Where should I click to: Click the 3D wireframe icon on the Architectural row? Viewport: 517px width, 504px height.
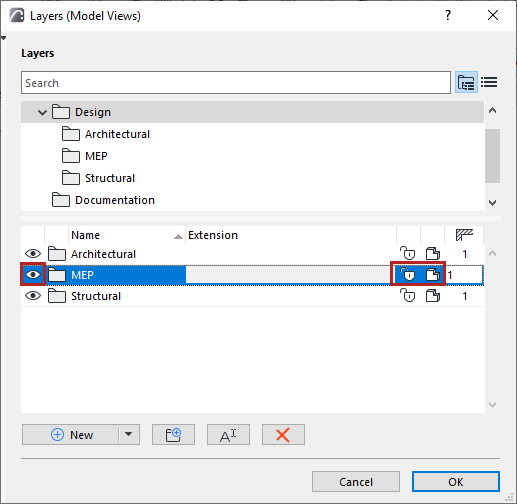[433, 254]
